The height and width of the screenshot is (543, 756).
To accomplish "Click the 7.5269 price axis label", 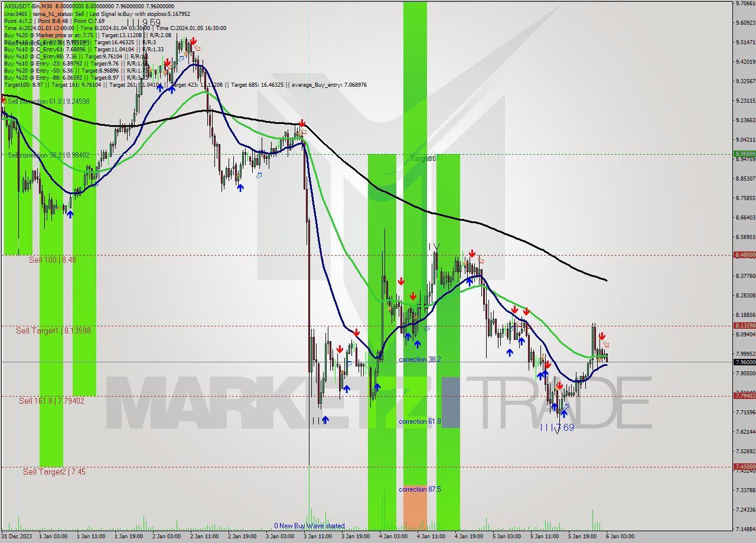I will pyautogui.click(x=745, y=452).
